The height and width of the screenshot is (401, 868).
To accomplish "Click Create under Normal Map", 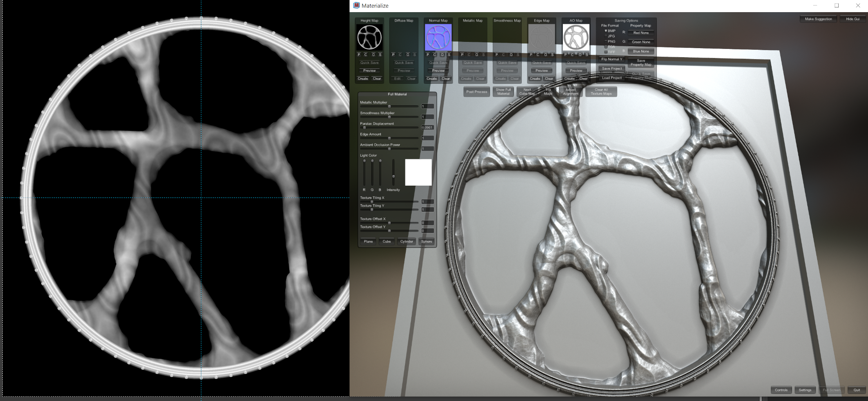I will (432, 79).
